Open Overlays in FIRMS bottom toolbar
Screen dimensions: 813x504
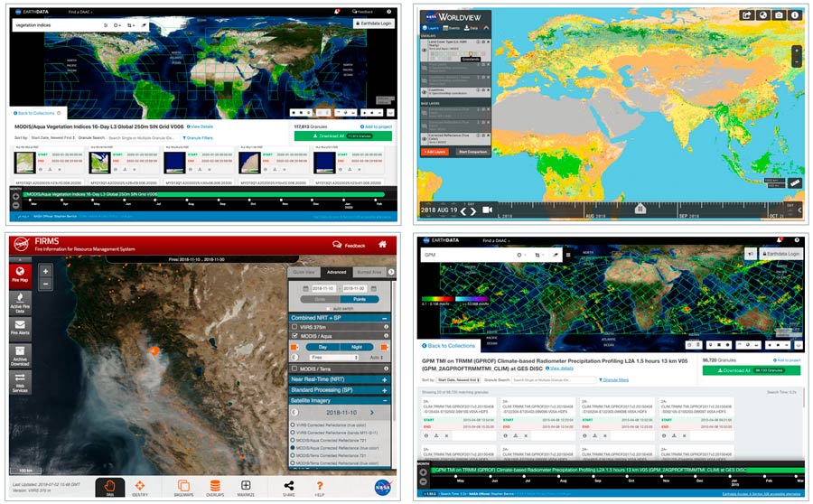[x=215, y=488]
